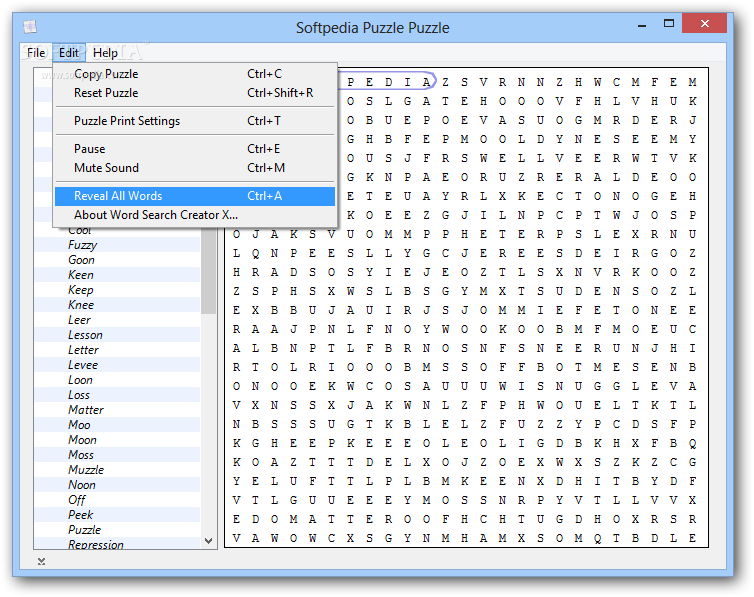The width and height of the screenshot is (754, 597).
Task: Click letter E in grid's bottom-right corner
Action: point(692,538)
